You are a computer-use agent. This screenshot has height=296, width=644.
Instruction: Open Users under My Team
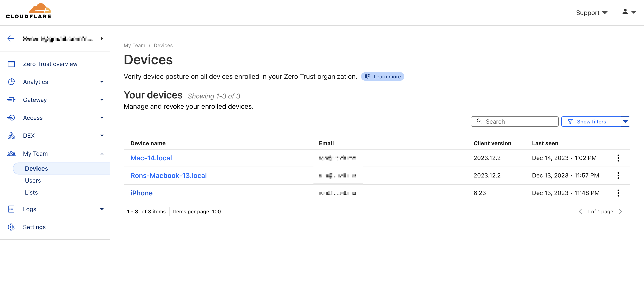coord(33,180)
